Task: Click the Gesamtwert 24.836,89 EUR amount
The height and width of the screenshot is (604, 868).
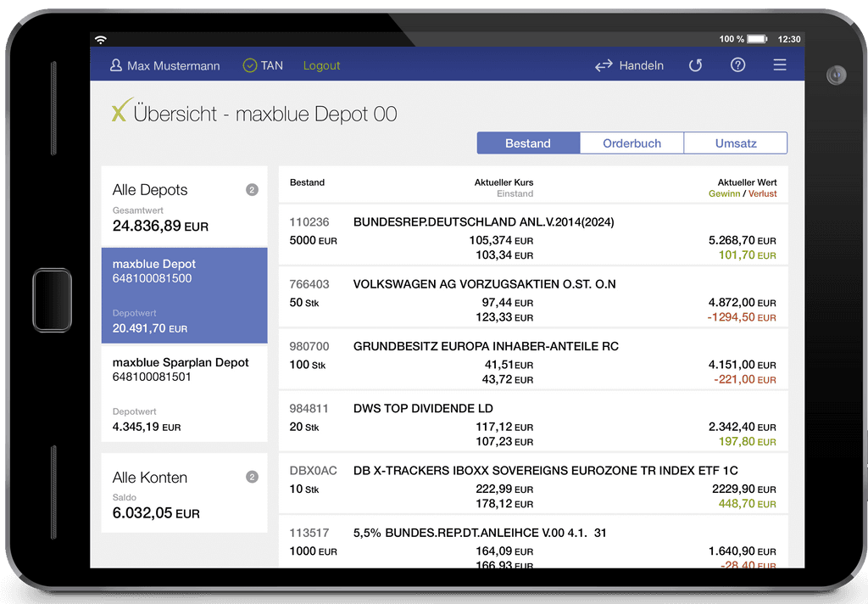Action: pyautogui.click(x=160, y=226)
